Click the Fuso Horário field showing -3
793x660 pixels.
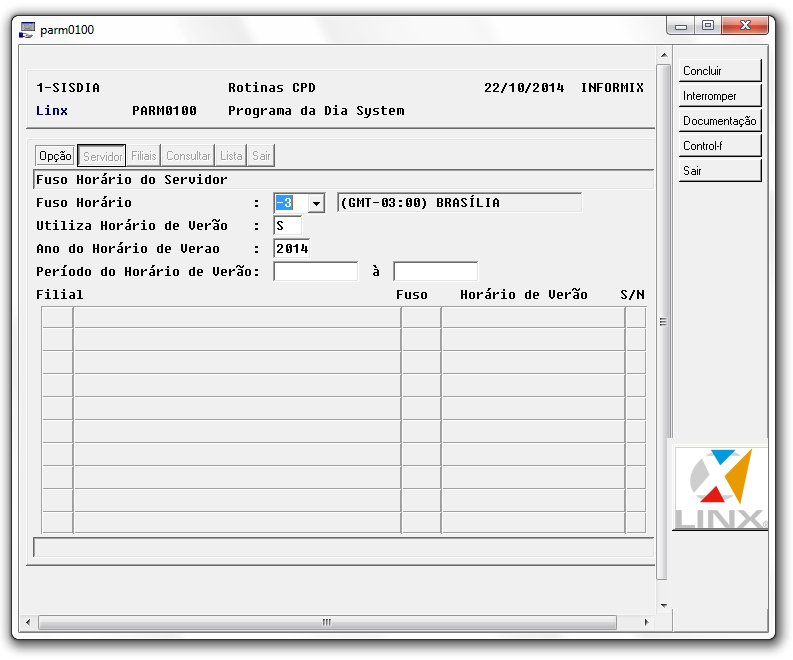[291, 203]
